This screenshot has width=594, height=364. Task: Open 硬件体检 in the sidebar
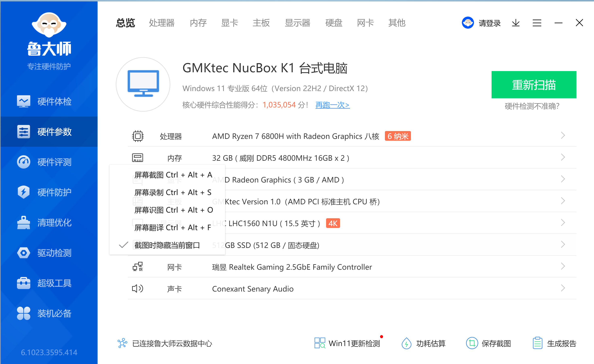click(49, 101)
